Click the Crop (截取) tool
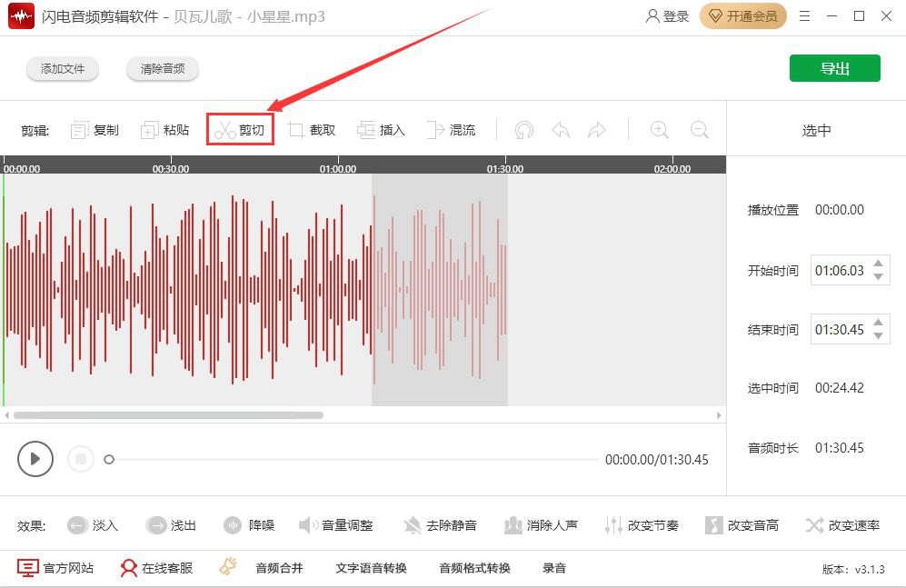The image size is (906, 588). [x=312, y=130]
